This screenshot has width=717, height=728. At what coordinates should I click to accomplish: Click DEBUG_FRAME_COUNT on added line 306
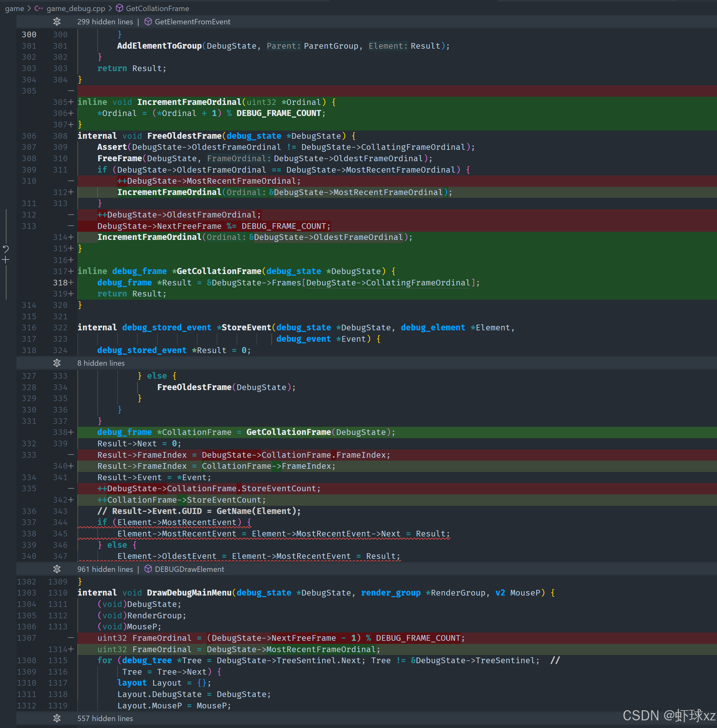coord(279,113)
